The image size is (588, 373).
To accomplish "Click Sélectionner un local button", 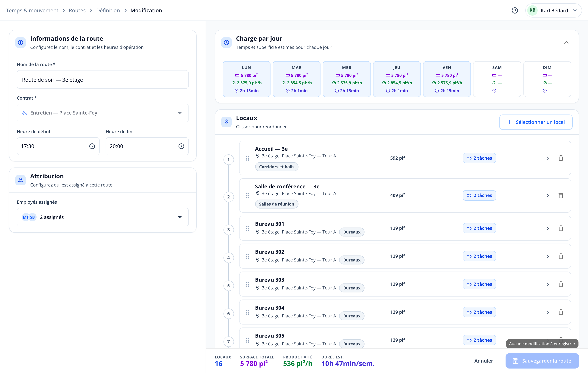I will (x=536, y=122).
